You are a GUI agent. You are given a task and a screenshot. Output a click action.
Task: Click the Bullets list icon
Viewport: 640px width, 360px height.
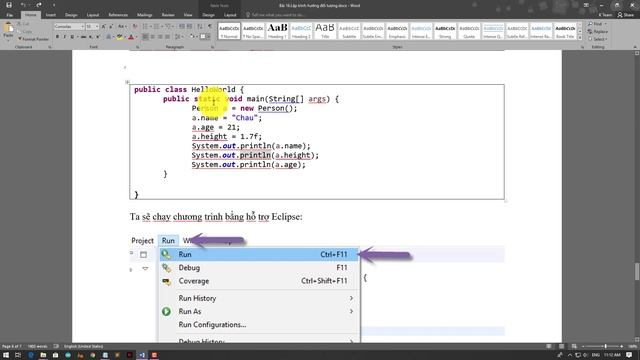pos(146,27)
